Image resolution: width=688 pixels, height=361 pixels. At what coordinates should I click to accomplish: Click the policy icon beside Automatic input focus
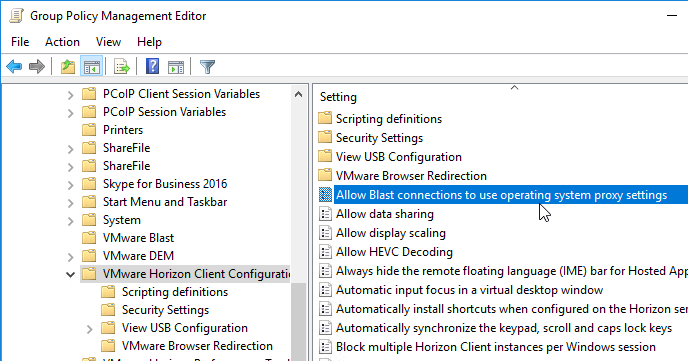(325, 290)
